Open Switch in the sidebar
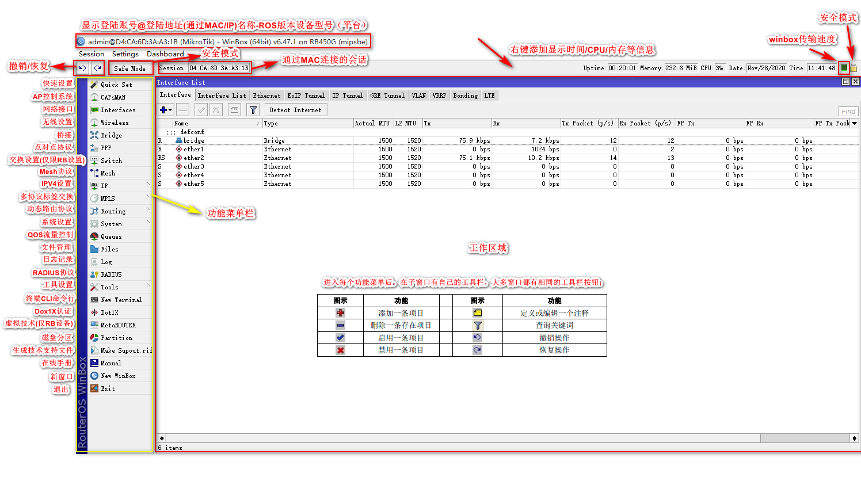 [120, 161]
